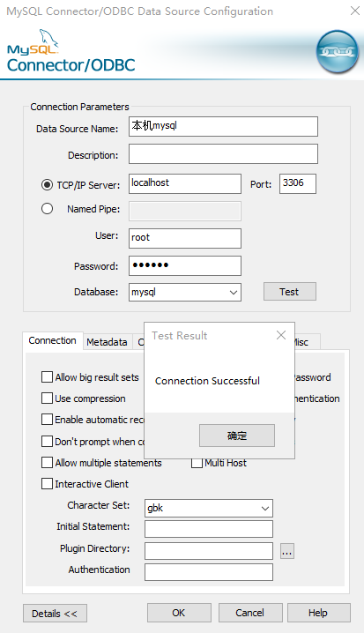Select the TCP/IP Server radio button
The width and height of the screenshot is (364, 633).
[48, 185]
